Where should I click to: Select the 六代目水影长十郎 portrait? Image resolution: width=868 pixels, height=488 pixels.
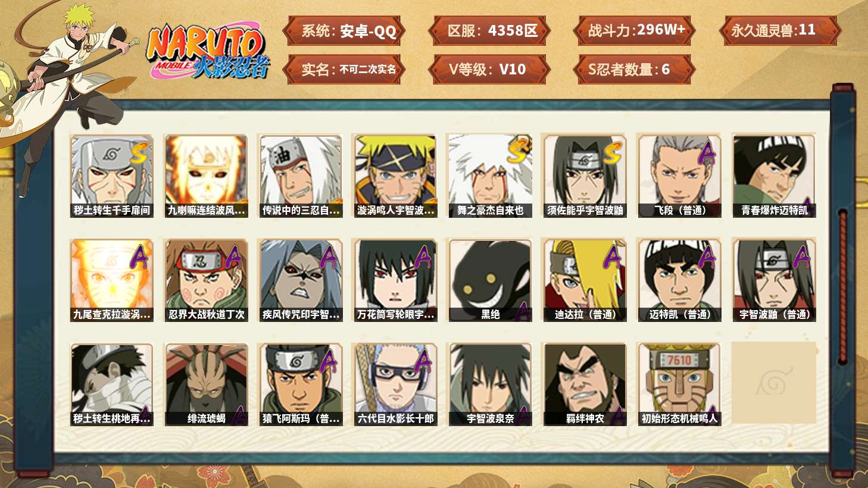pyautogui.click(x=395, y=384)
